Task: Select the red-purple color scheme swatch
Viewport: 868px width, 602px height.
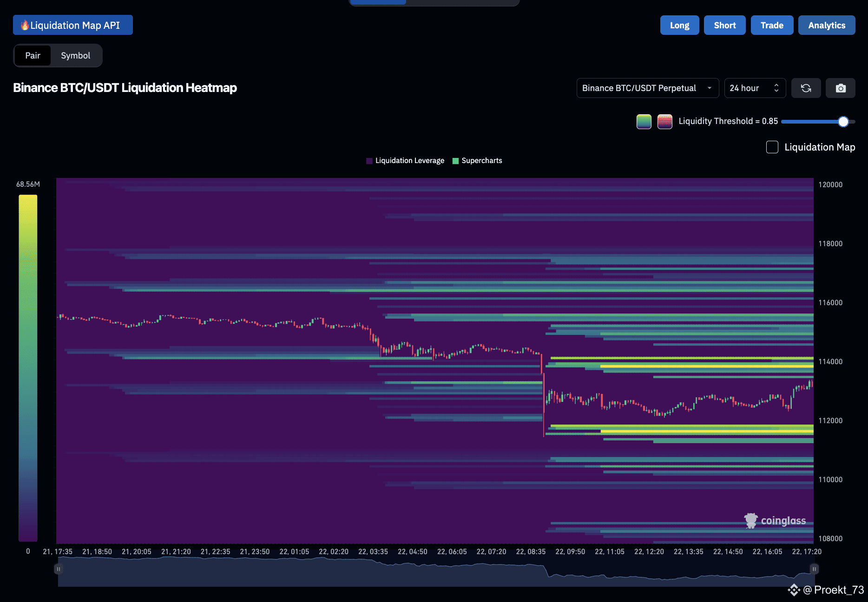Action: coord(665,122)
